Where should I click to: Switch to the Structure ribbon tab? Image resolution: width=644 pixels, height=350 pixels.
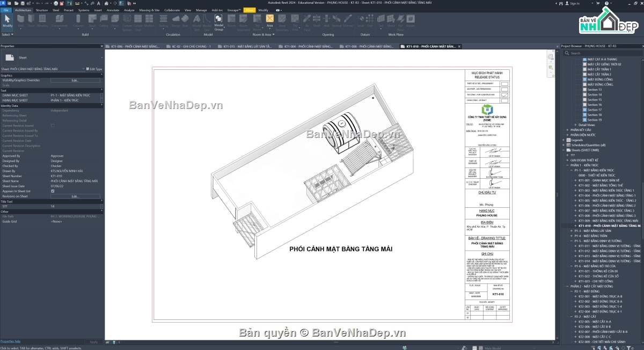(x=41, y=10)
